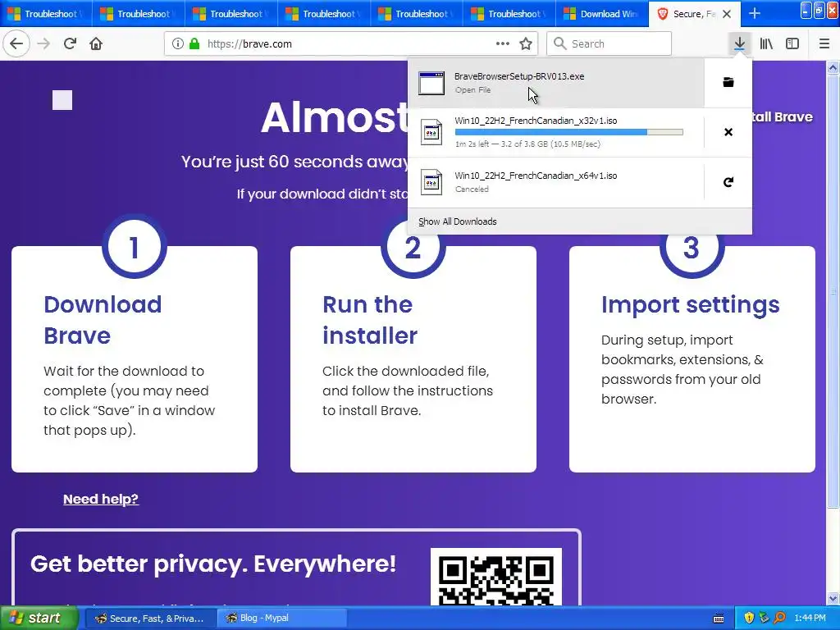This screenshot has width=840, height=630.
Task: Go back using the back arrow button
Action: pyautogui.click(x=16, y=43)
